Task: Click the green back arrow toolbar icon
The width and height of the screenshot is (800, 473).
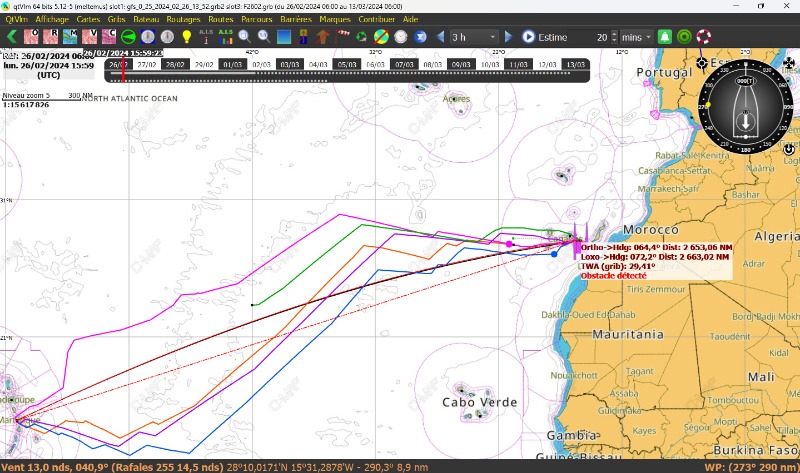Action: tap(12, 37)
